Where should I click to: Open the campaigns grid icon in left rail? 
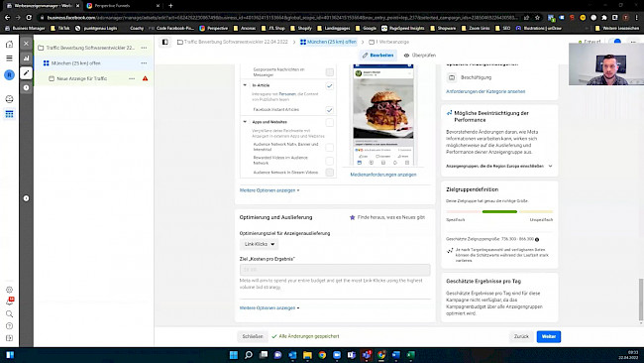click(9, 114)
